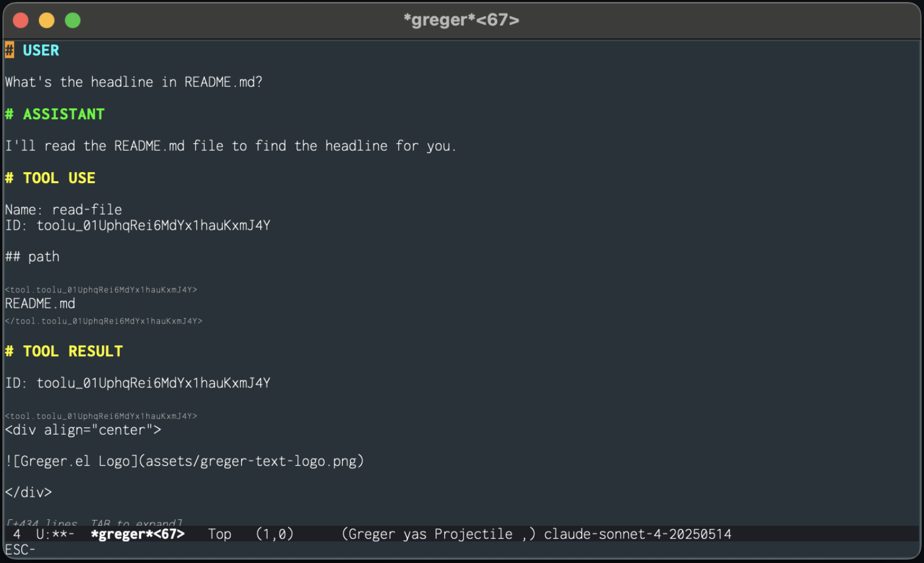Click the Top scroll position indicator
Image resolution: width=924 pixels, height=563 pixels.
219,534
